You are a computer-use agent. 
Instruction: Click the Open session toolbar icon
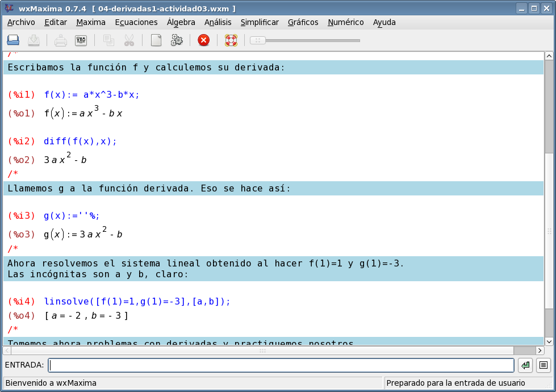13,40
